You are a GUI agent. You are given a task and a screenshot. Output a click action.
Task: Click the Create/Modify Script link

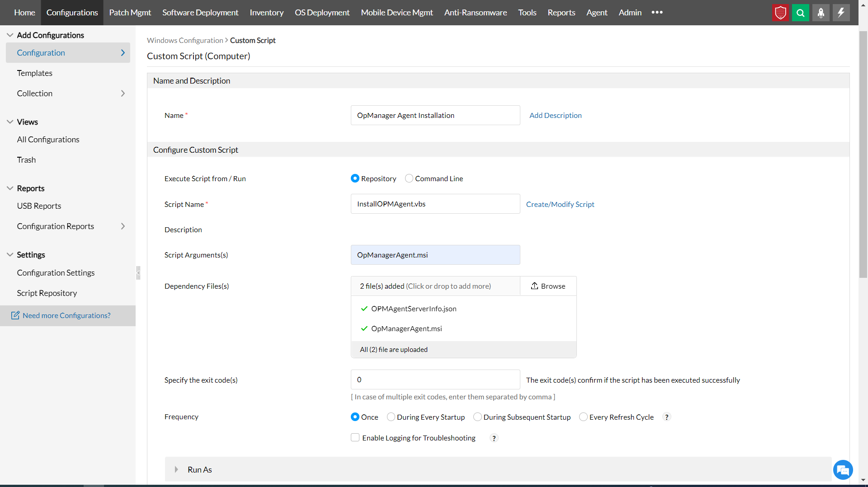point(560,204)
